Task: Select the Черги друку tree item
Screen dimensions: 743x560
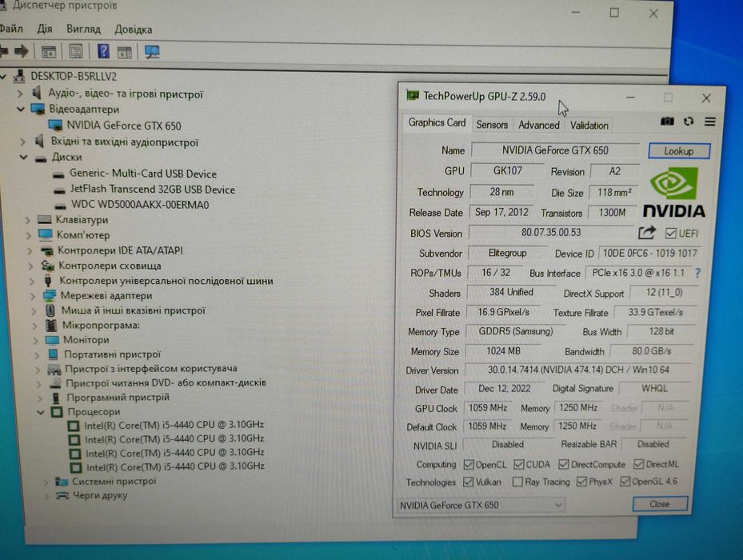Action: point(100,495)
